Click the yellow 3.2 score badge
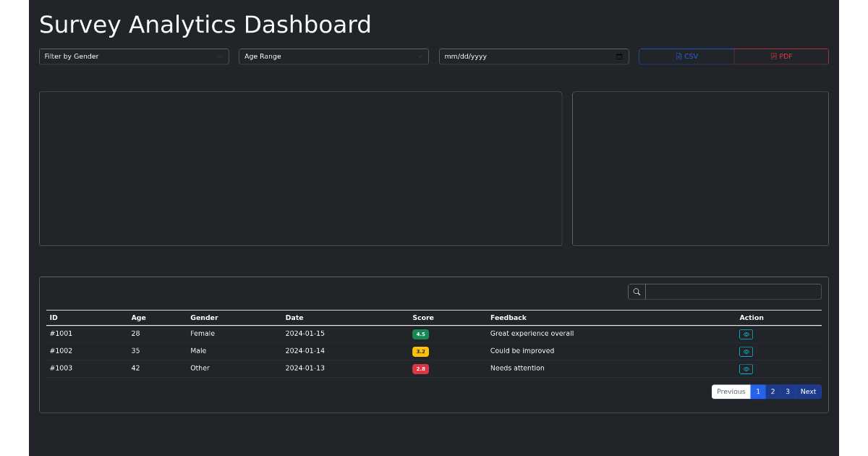 (x=420, y=352)
